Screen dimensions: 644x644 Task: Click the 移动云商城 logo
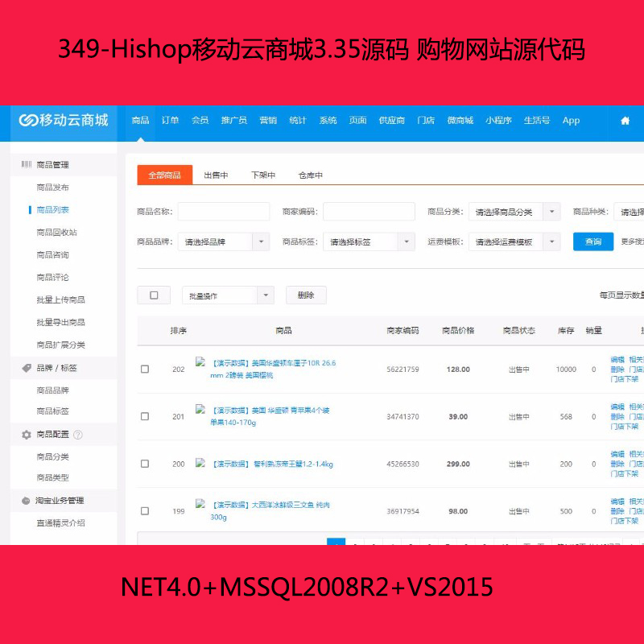pos(64,120)
